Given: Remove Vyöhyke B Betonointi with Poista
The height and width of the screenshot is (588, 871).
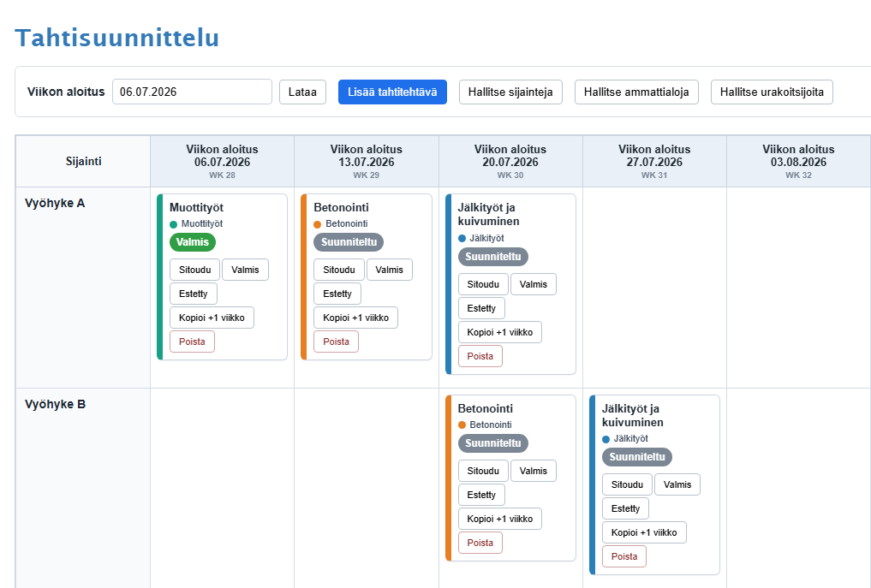Looking at the screenshot, I should point(480,543).
